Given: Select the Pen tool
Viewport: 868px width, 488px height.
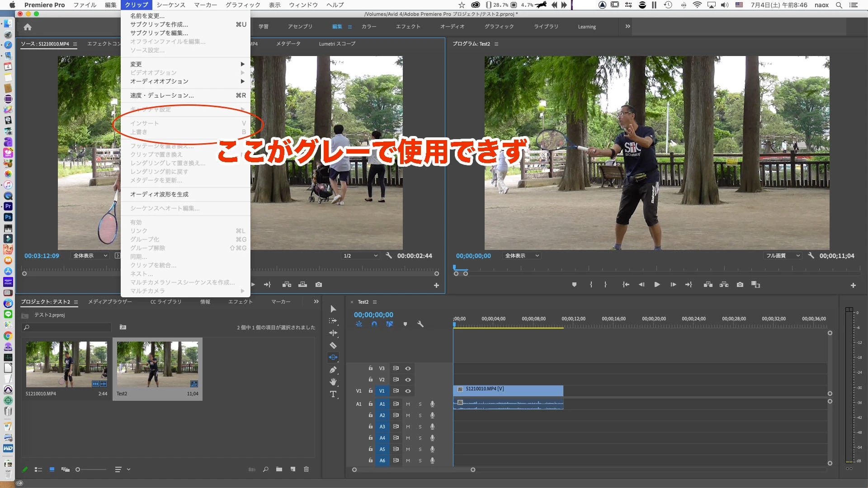Looking at the screenshot, I should [333, 370].
